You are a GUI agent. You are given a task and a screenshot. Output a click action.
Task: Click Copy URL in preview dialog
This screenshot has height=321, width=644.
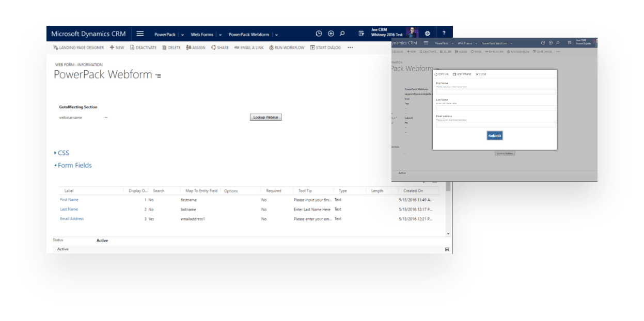click(442, 74)
